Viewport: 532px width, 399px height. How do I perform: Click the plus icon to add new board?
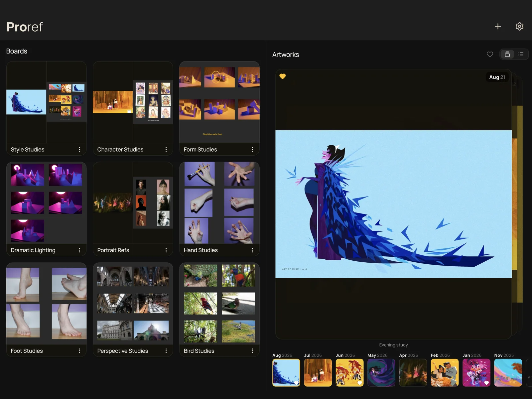tap(498, 27)
